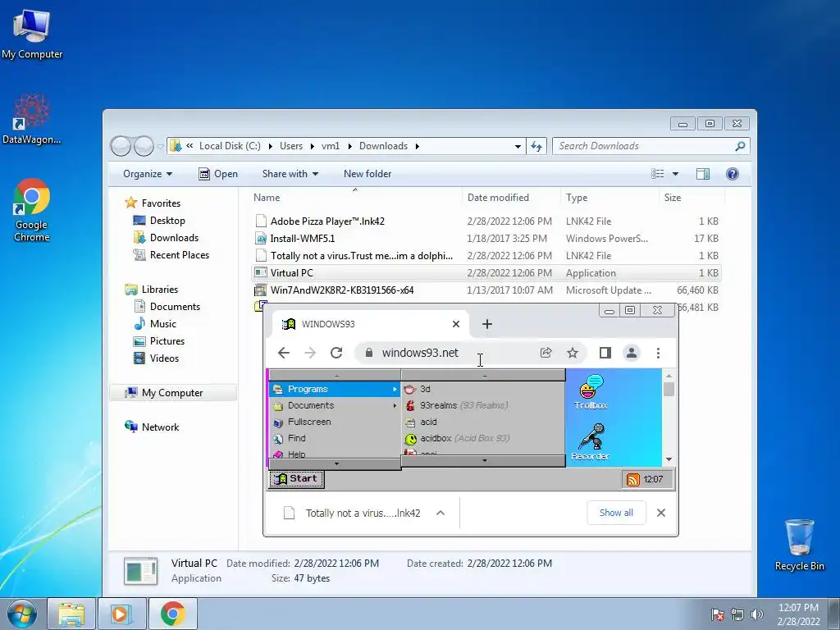840x630 pixels.
Task: Click the Search Downloads field
Action: pos(643,146)
